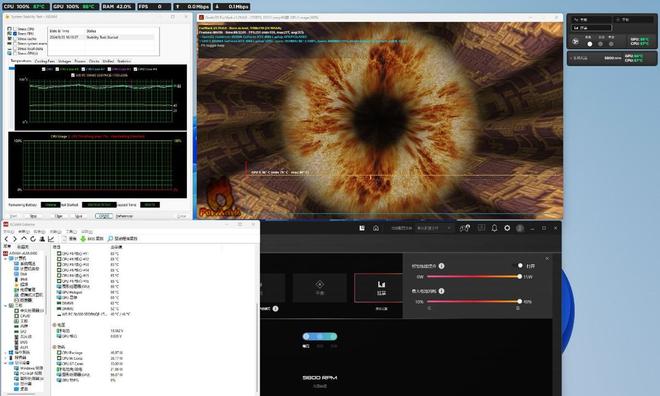Click the fan icon in the top-right widget
Image resolution: width=660 pixels, height=396 pixels.
pyautogui.click(x=575, y=41)
